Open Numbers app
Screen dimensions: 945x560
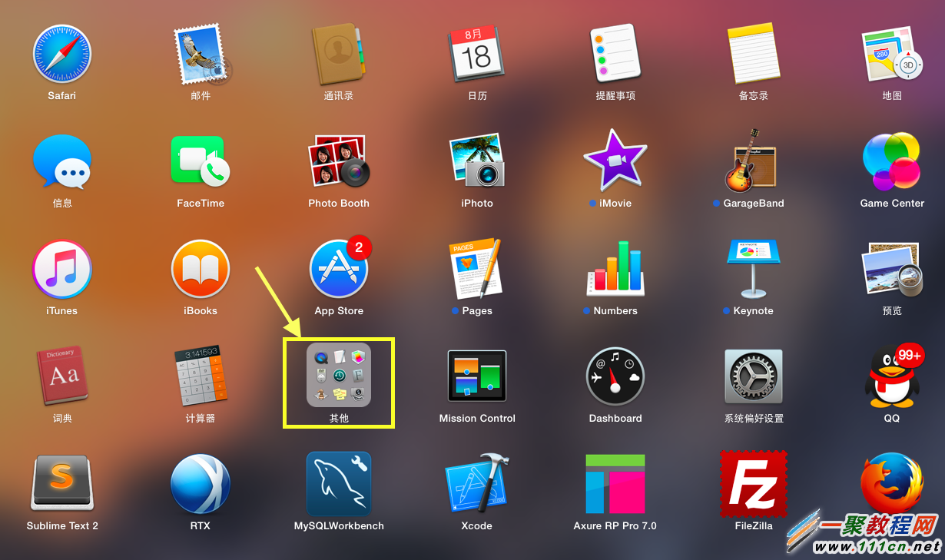point(615,269)
